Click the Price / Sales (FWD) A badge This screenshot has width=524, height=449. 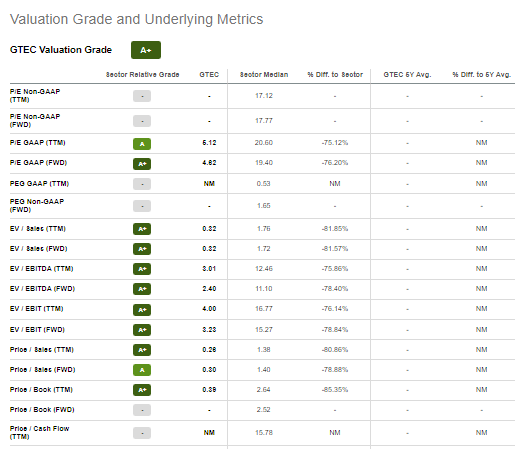coord(142,370)
